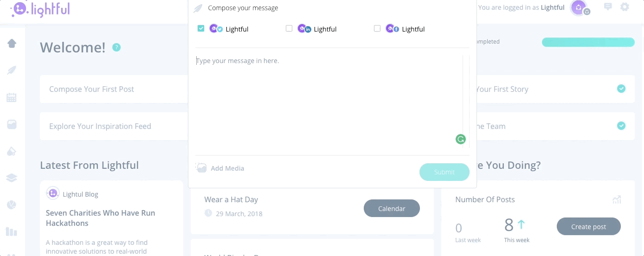Viewport: 644px width, 256px height.
Task: Click the green Grammarly icon in the message box
Action: pyautogui.click(x=460, y=139)
